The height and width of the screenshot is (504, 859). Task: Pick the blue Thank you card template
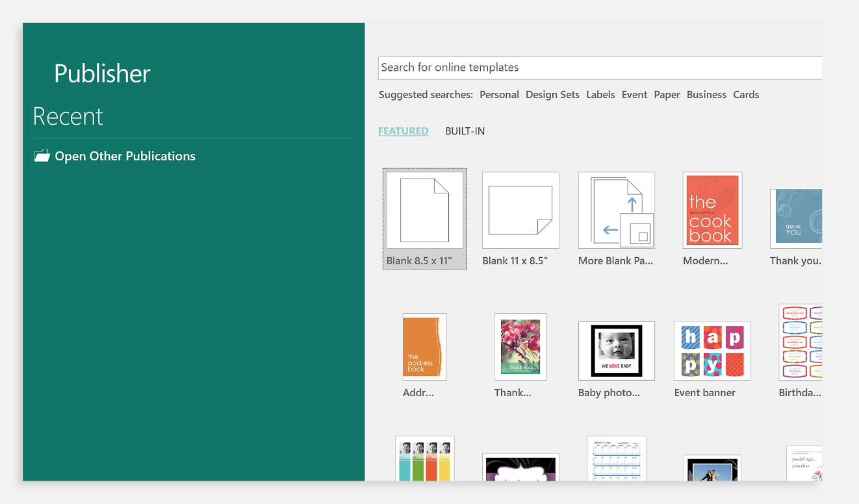(795, 219)
